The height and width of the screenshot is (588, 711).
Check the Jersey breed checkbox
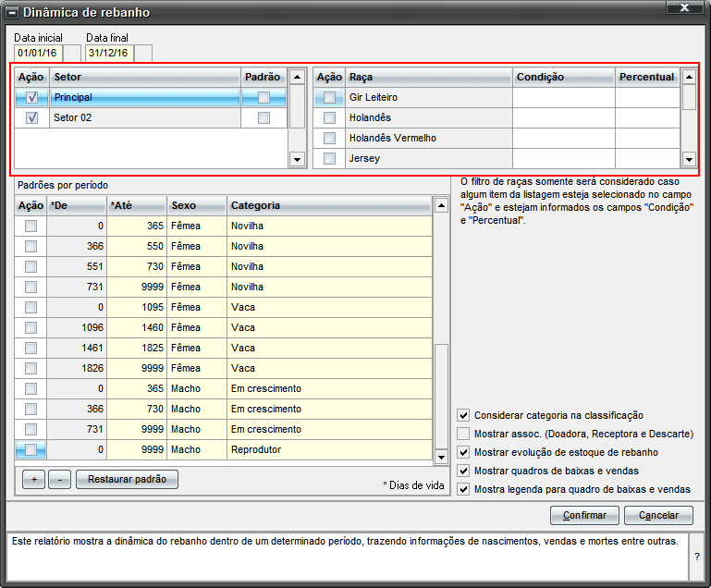tap(329, 158)
